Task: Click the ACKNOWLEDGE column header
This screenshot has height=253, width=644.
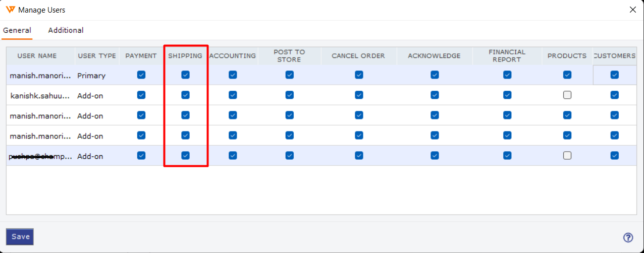Action: click(435, 56)
